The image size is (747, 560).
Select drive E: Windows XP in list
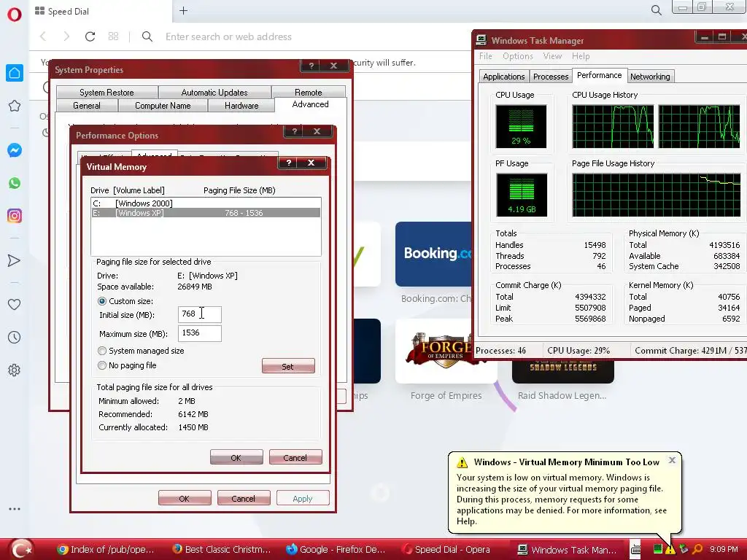[x=206, y=213]
